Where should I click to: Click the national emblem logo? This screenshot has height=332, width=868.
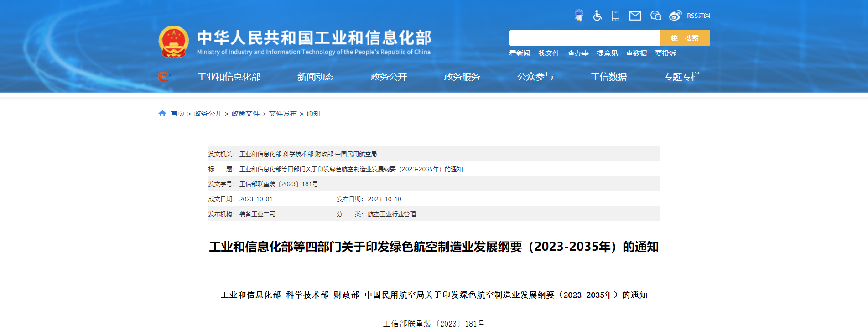point(173,42)
